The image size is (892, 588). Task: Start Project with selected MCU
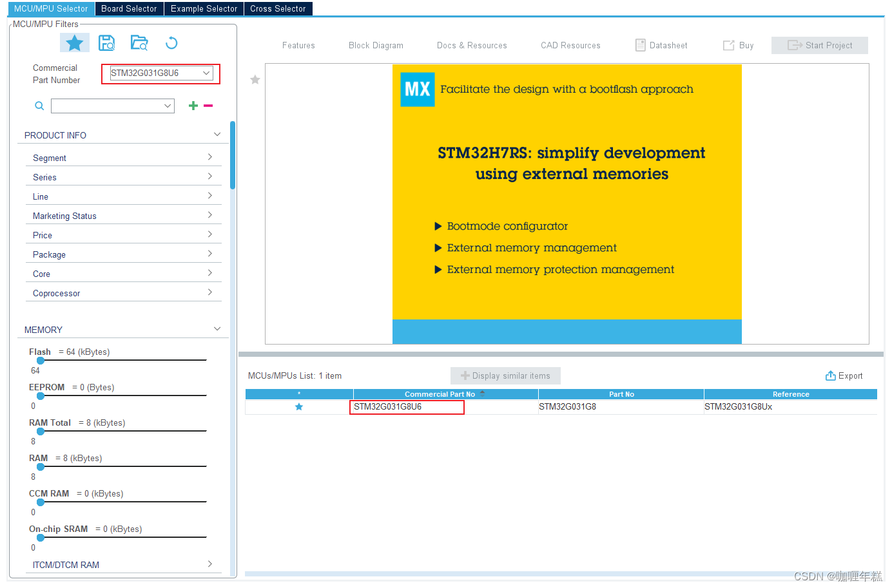820,45
